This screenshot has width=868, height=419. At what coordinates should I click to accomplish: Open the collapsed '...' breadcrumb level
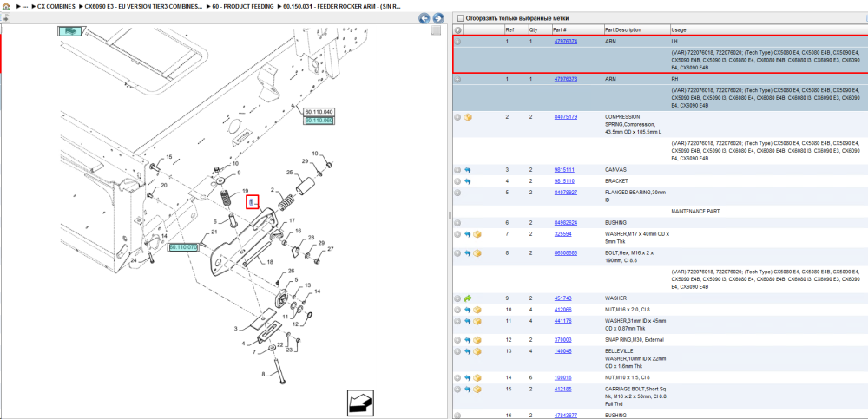click(x=25, y=6)
